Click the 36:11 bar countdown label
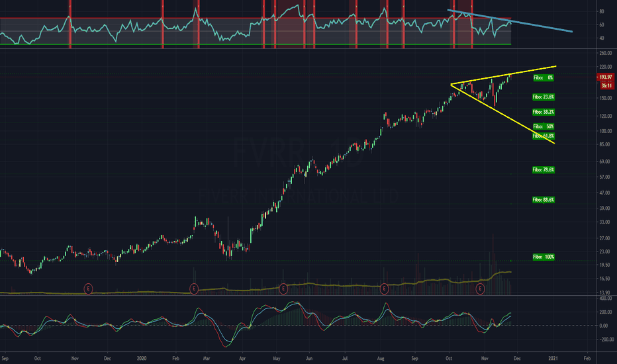 606,85
